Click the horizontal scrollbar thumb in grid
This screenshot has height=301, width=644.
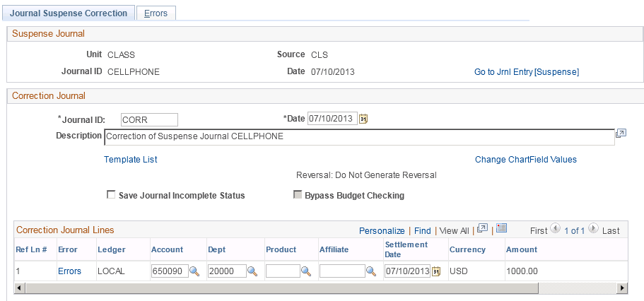point(281,288)
